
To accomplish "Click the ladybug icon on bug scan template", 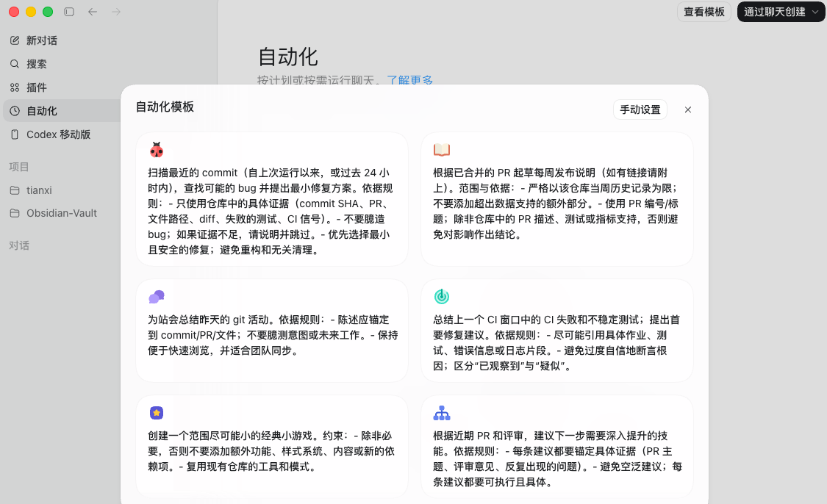I will 157,150.
